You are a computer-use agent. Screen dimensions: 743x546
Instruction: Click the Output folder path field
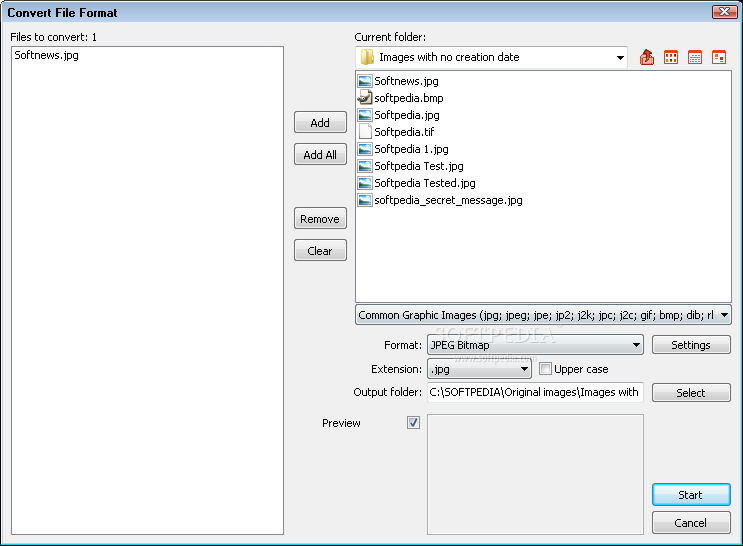coord(535,392)
